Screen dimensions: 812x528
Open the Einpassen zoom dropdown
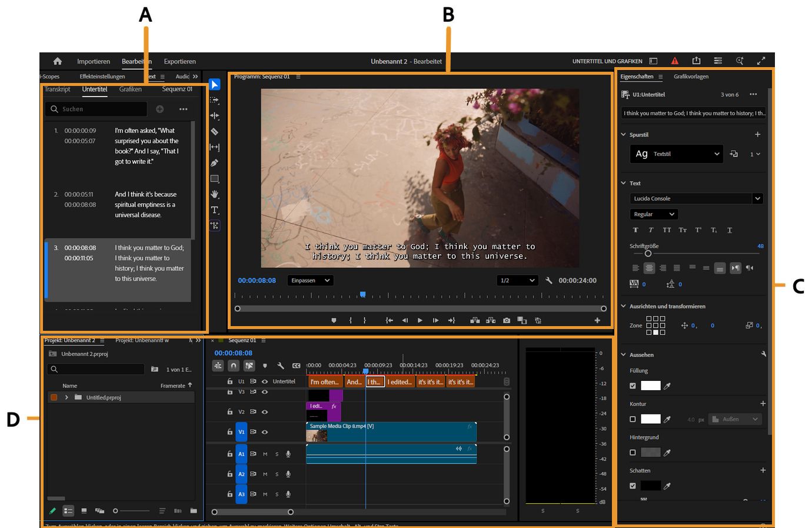click(310, 280)
